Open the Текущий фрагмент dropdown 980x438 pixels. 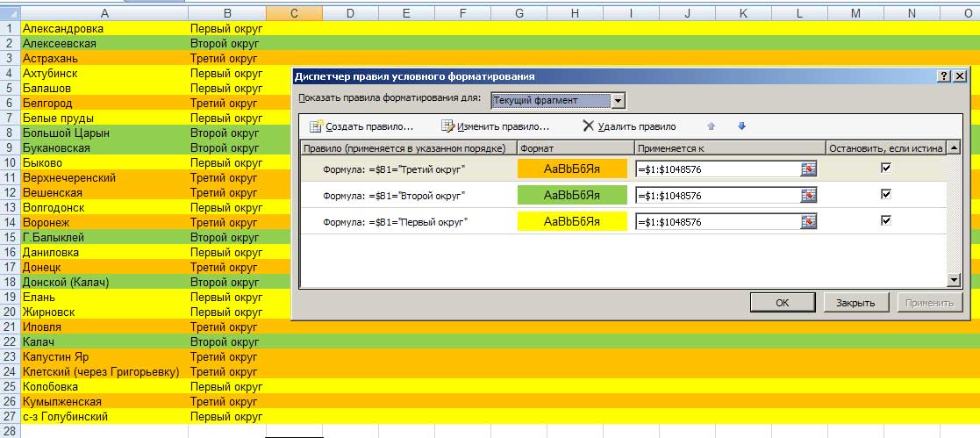tap(619, 101)
